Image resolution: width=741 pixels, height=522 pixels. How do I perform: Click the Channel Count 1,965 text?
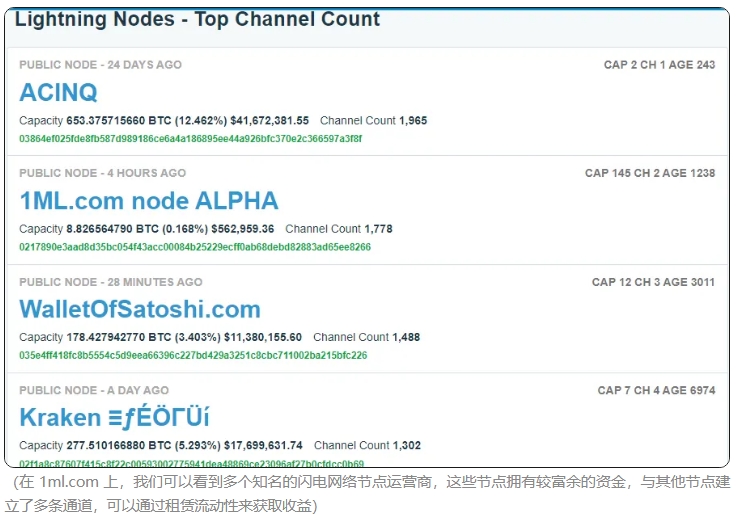click(373, 121)
